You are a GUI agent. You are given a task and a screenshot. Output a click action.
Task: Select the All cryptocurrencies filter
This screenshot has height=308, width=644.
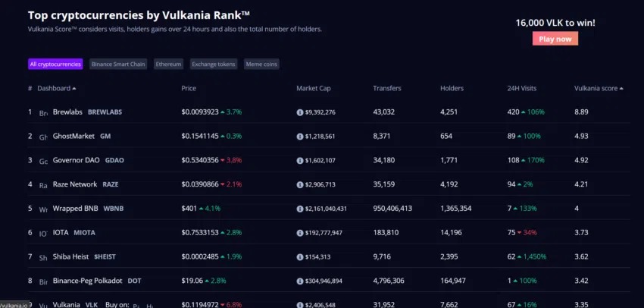55,64
